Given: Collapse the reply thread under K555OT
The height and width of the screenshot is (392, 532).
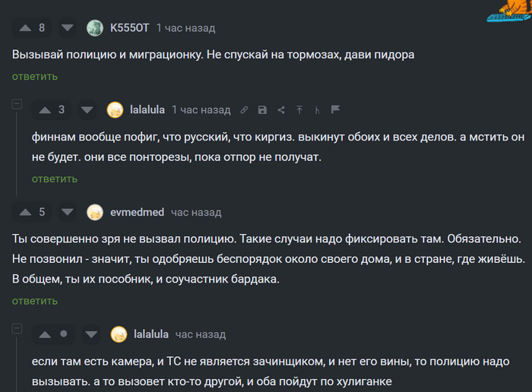Looking at the screenshot, I should click(17, 104).
